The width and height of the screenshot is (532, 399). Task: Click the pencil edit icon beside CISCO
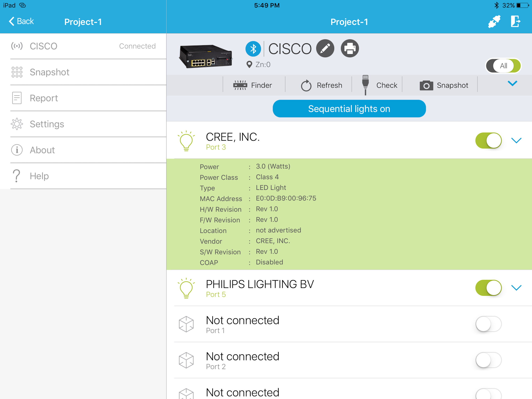325,48
